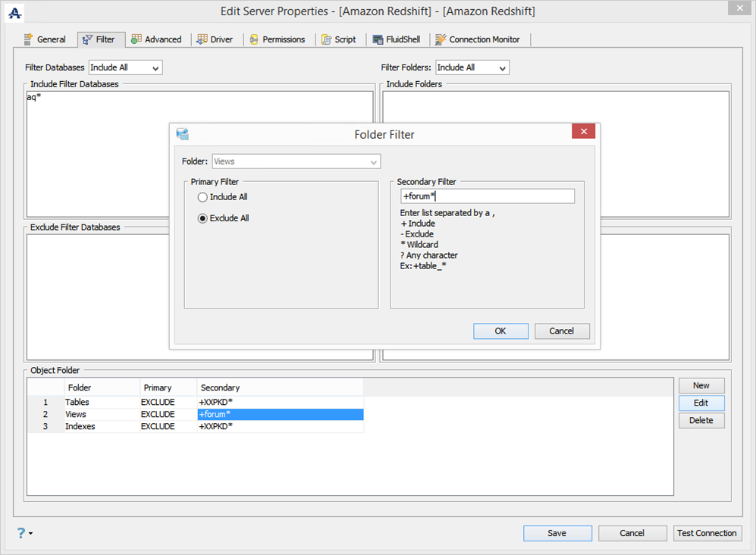Image resolution: width=756 pixels, height=555 pixels.
Task: Expand the help menu arrow
Action: [x=31, y=533]
